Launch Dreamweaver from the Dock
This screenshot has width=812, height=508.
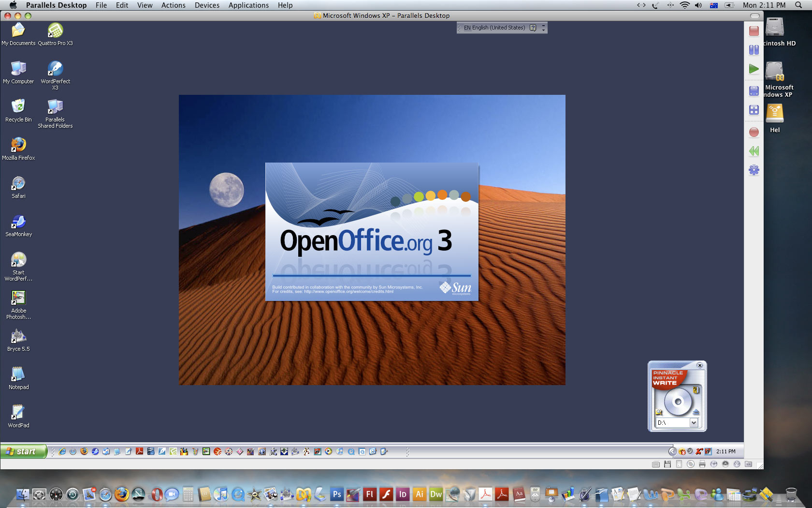click(x=436, y=494)
